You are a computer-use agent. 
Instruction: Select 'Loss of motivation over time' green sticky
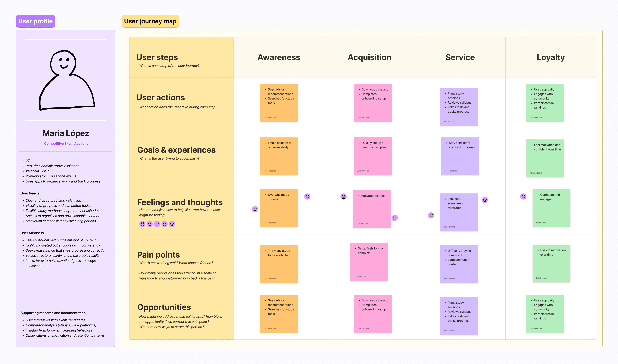[x=551, y=263]
